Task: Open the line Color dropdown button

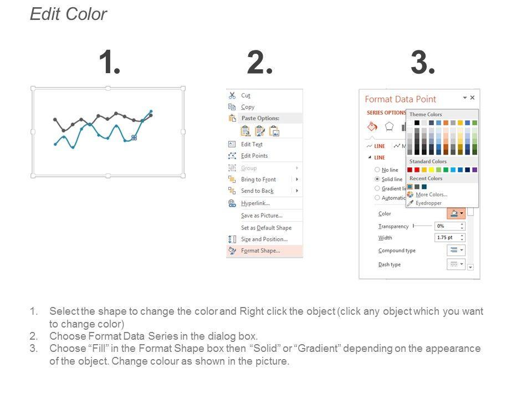Action: [x=456, y=213]
